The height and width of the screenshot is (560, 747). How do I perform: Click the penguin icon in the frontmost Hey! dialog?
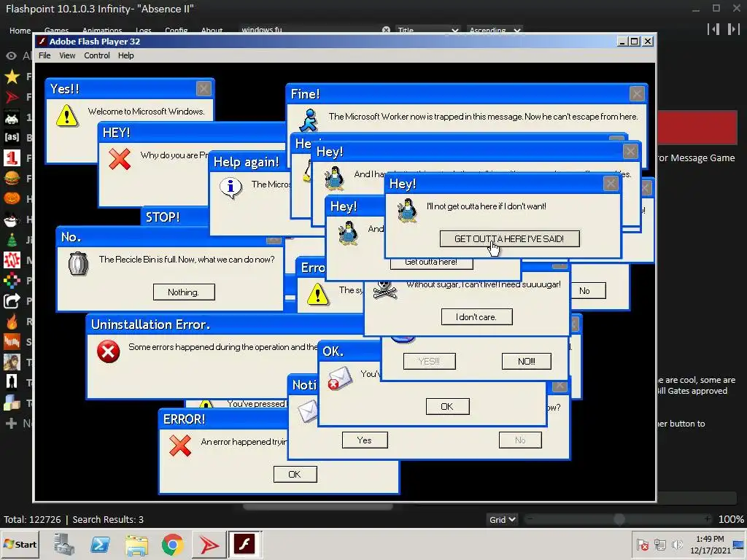click(407, 211)
